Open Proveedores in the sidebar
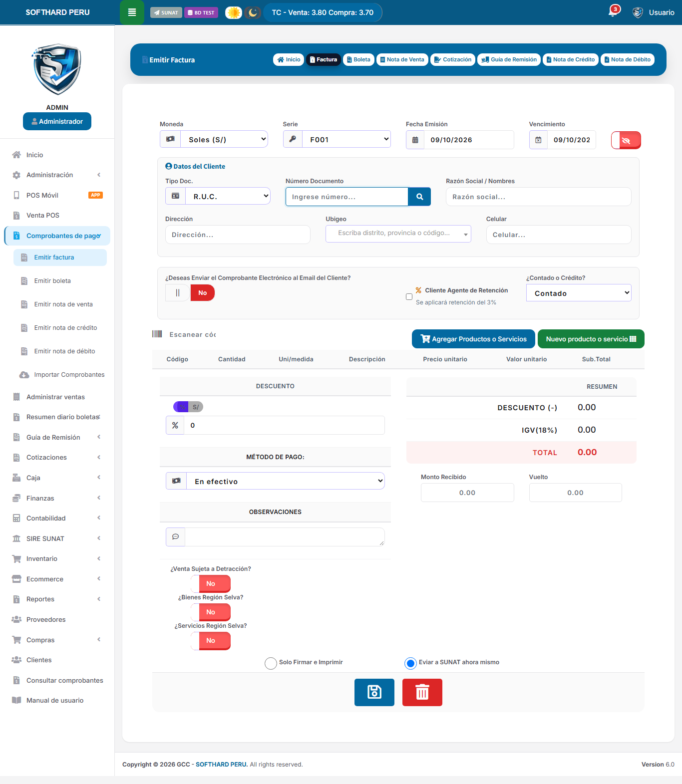The image size is (682, 784). [x=57, y=619]
